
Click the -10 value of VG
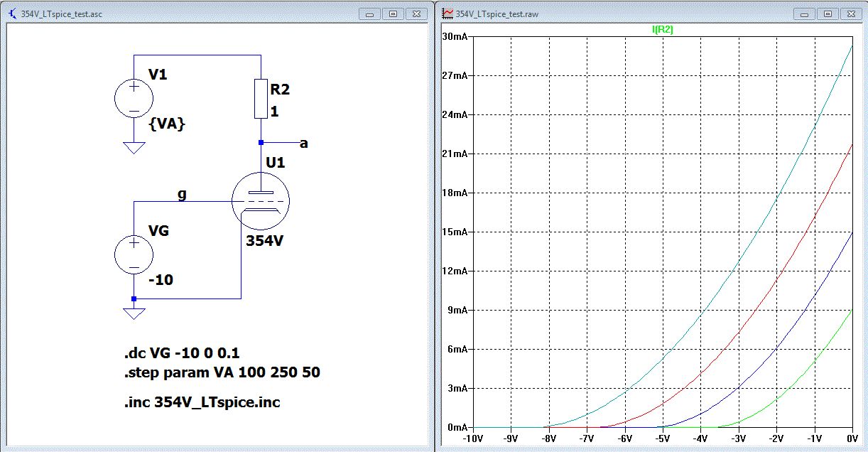point(161,280)
